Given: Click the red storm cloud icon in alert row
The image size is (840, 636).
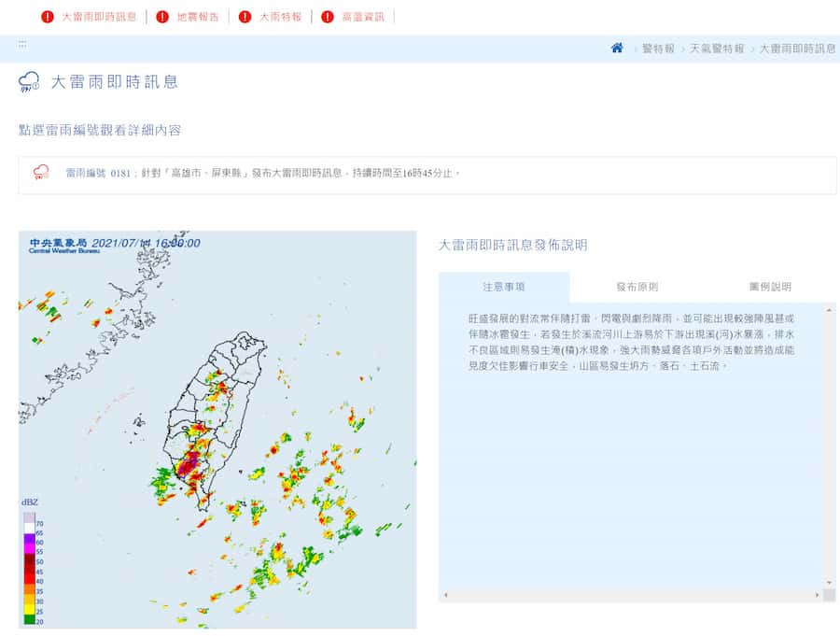Looking at the screenshot, I should [41, 172].
